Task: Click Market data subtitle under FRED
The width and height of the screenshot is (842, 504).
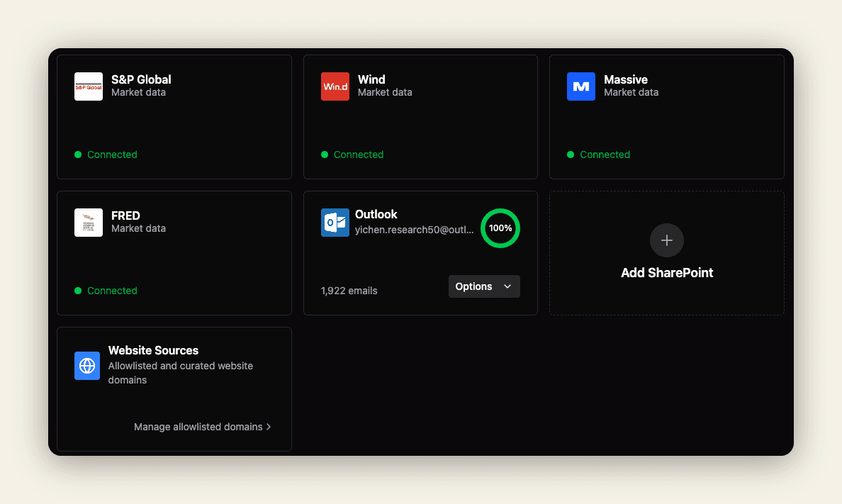Action: (138, 228)
